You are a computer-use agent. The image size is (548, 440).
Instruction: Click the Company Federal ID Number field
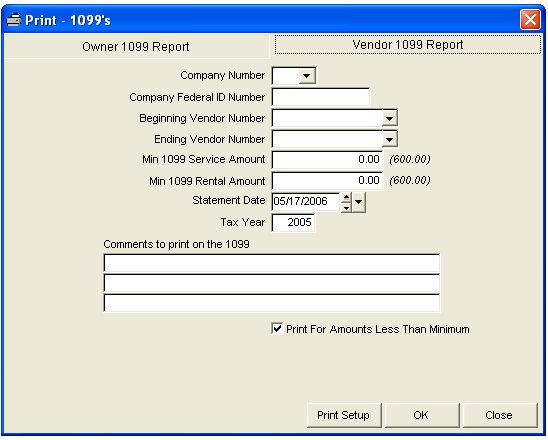320,97
